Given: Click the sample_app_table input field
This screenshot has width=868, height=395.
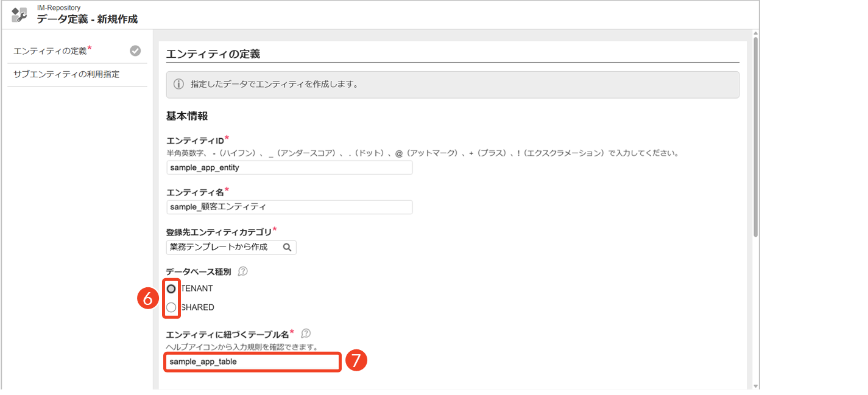Looking at the screenshot, I should (x=252, y=362).
